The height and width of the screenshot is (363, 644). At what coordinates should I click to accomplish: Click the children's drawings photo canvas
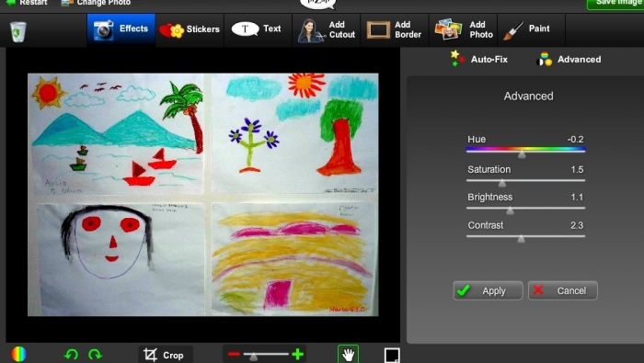(203, 195)
